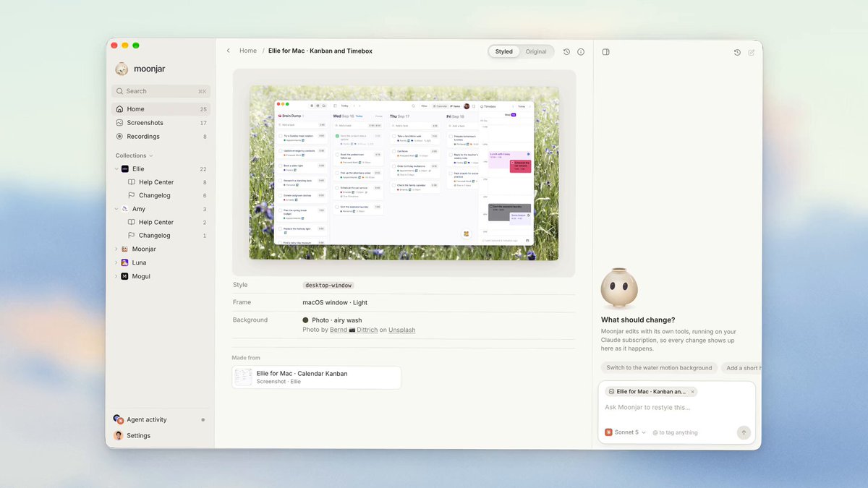This screenshot has width=868, height=488.
Task: Open the styled screenshot preview image
Action: [404, 174]
